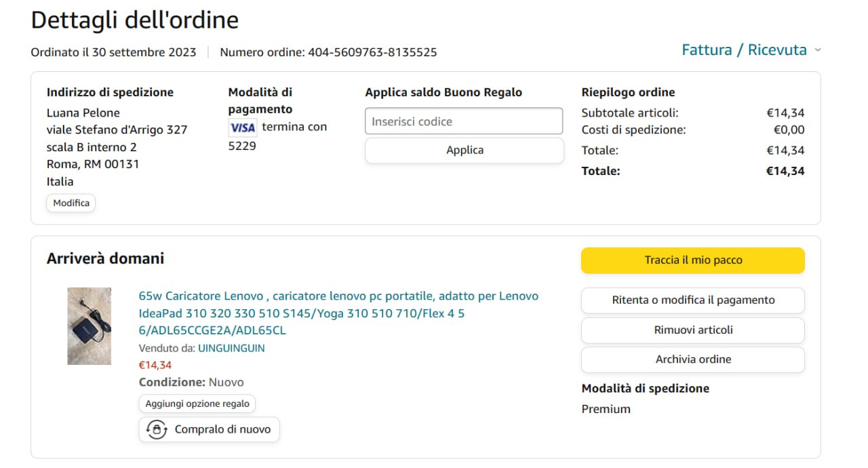This screenshot has width=868, height=468.
Task: Open the Fattura / Ricevuta menu
Action: [x=744, y=50]
